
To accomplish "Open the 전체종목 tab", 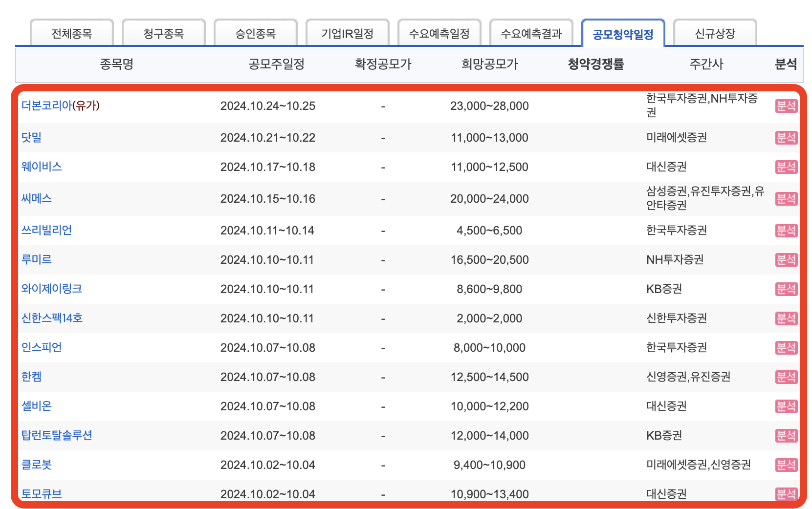I will coord(72,33).
